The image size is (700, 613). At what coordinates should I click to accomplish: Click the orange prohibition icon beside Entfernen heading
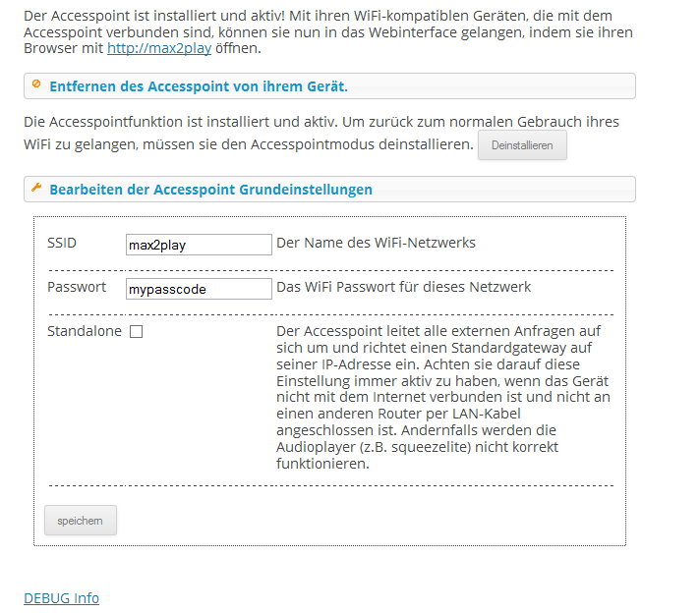point(36,84)
